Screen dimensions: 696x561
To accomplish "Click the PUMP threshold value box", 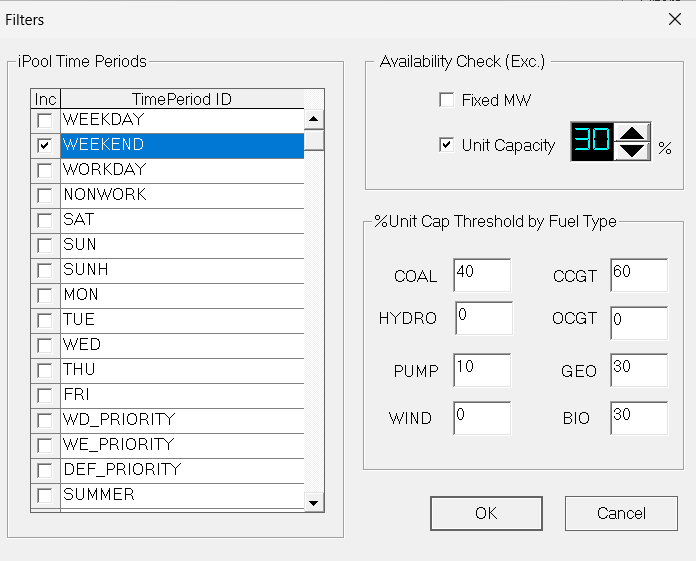I will tap(481, 370).
